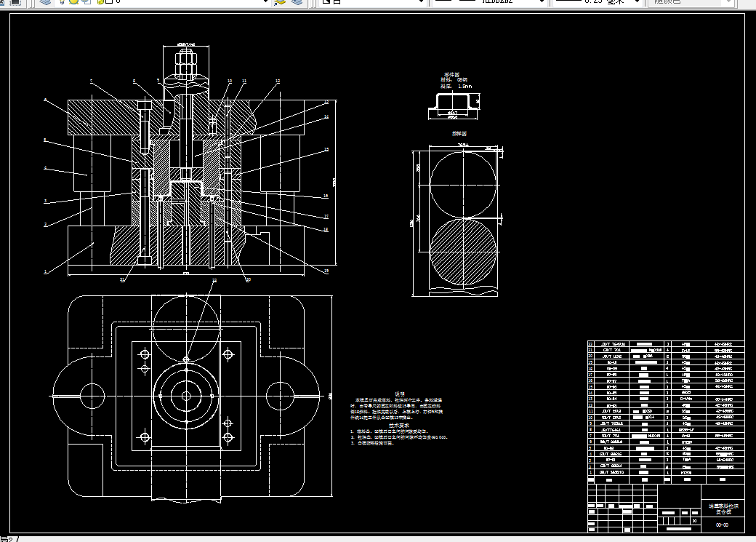Click Make Object's Layer Current icon

point(280,2)
